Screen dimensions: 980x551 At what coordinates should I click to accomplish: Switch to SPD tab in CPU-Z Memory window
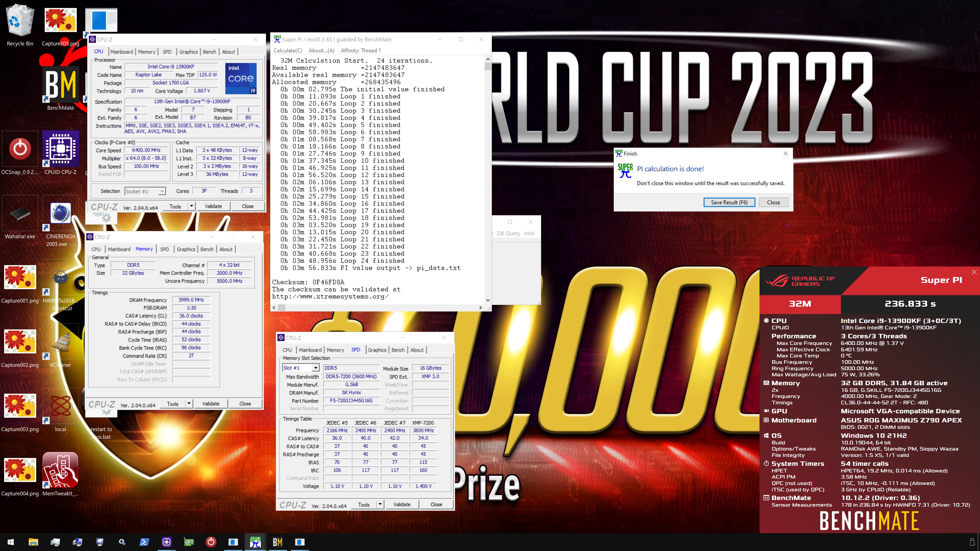pos(164,249)
